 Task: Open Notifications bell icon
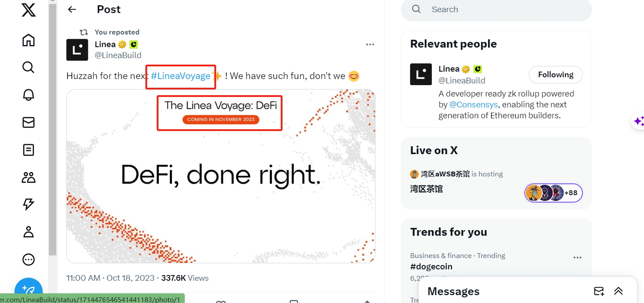coord(28,95)
